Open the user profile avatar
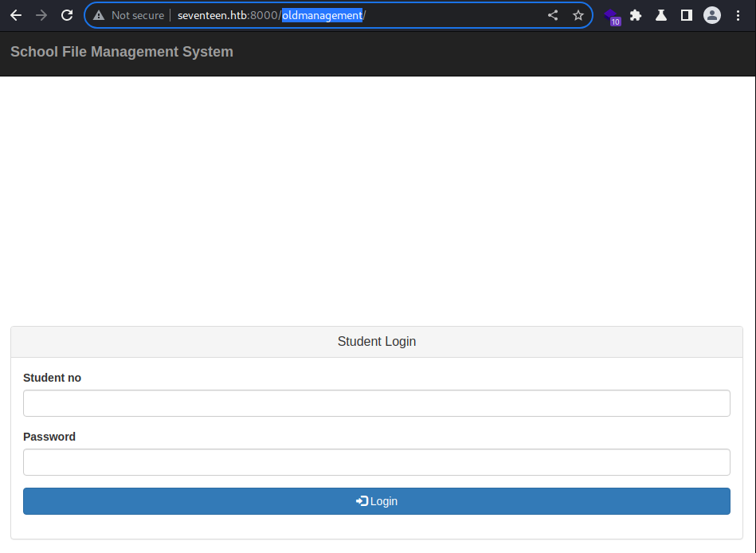The image size is (756, 553). (x=712, y=15)
